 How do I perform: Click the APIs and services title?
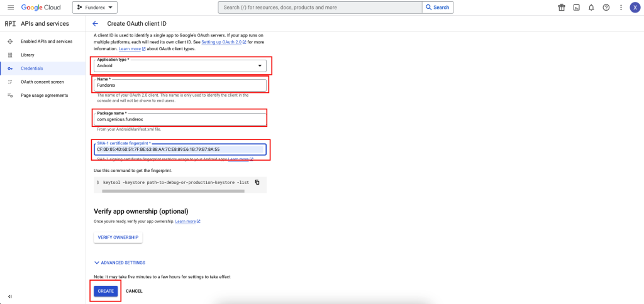(x=45, y=24)
